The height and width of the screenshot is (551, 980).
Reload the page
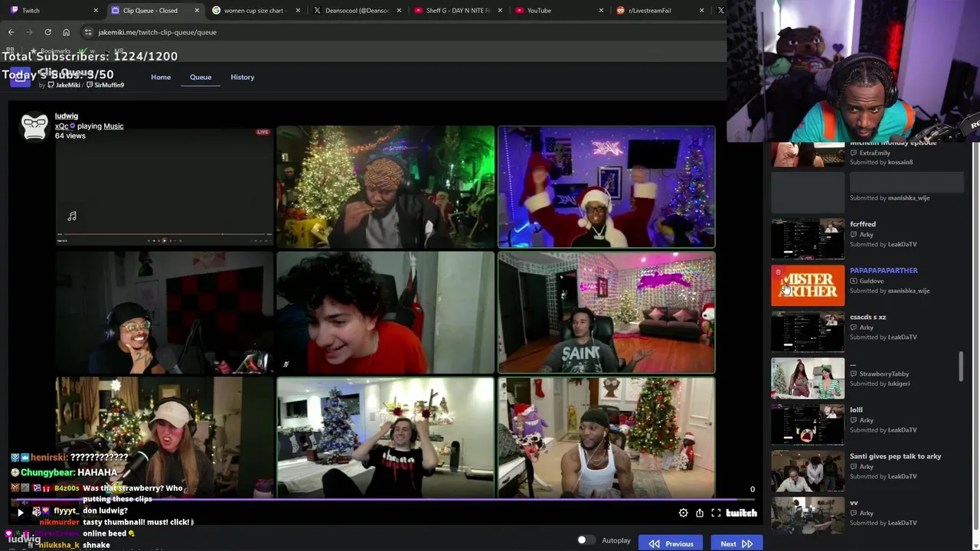tap(47, 32)
